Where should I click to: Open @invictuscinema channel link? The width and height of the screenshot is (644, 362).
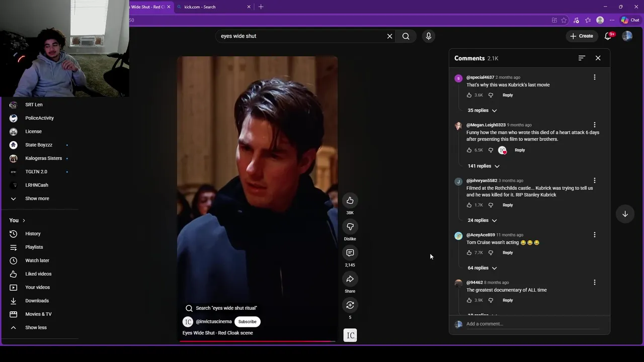214,322
